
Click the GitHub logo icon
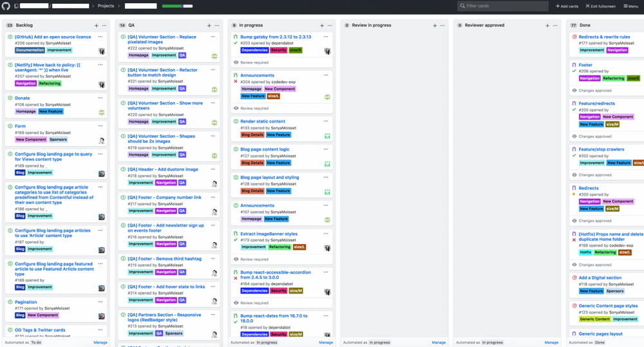point(6,6)
